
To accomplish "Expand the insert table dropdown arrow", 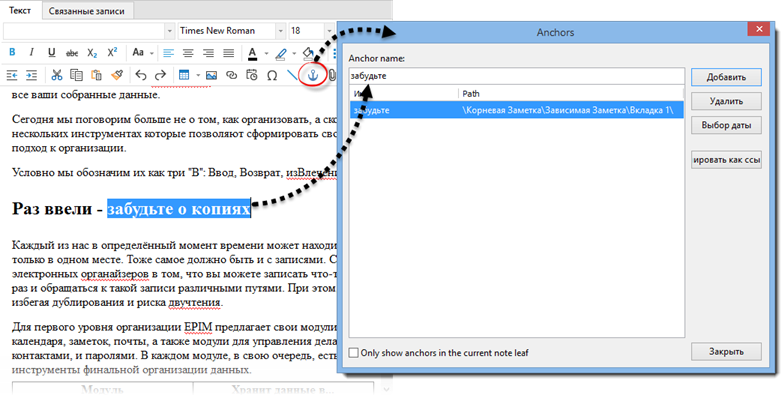I will pos(198,75).
